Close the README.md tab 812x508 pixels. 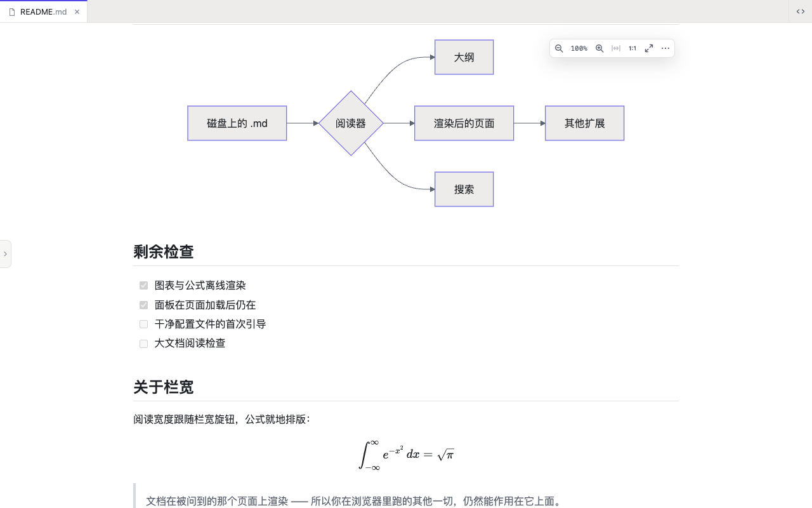pos(77,11)
